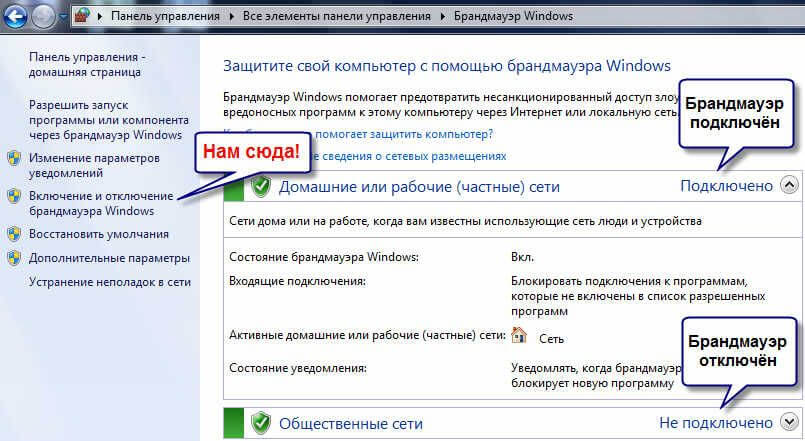
Task: Open 'Изменение параметров уведомлений' link
Action: click(x=94, y=165)
